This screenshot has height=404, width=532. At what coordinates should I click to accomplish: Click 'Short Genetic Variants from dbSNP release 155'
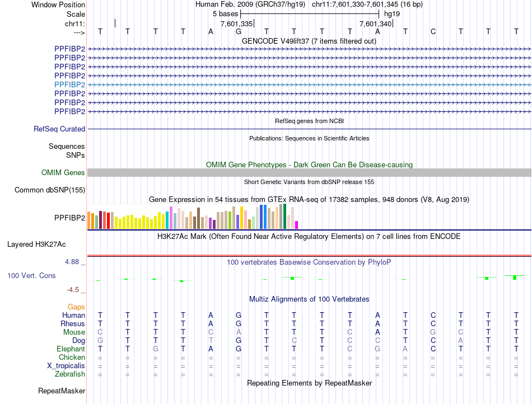(309, 182)
